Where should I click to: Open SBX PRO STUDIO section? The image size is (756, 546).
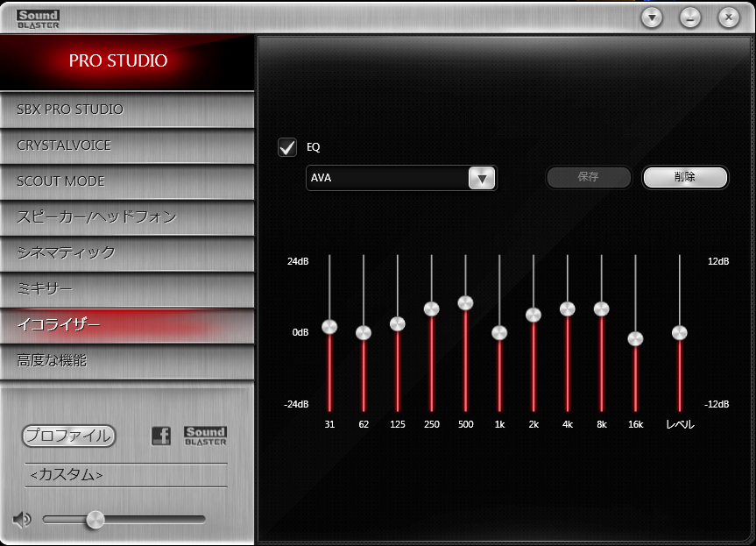[x=127, y=110]
